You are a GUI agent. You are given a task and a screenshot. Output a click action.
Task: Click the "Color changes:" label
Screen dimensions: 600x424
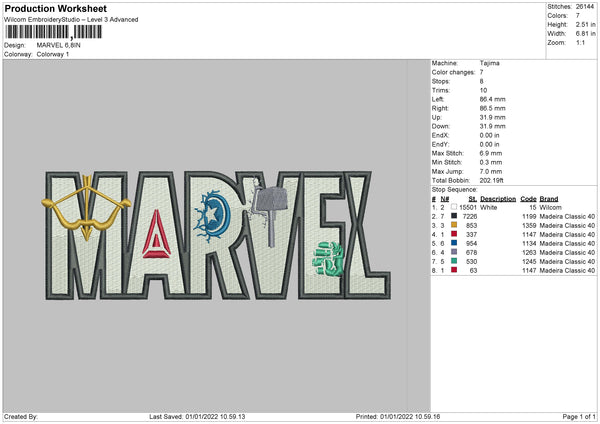[x=453, y=72]
